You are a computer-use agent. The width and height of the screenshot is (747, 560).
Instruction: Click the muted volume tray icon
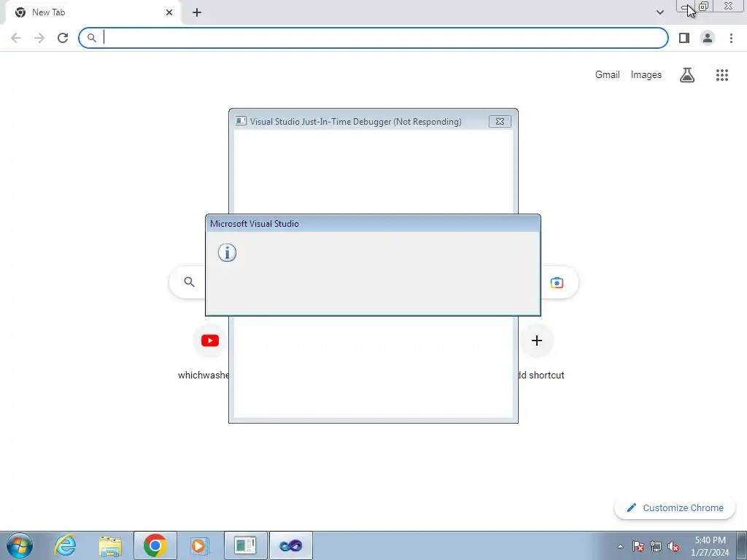pyautogui.click(x=673, y=546)
